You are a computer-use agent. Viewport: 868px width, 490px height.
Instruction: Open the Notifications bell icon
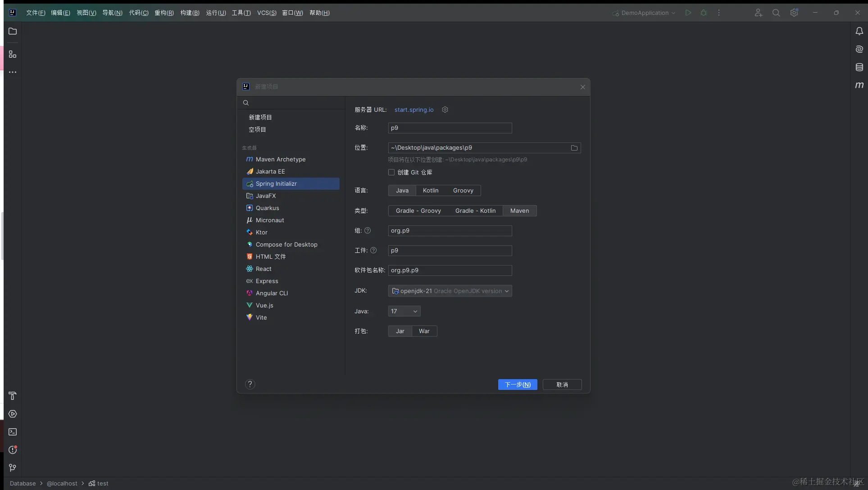859,31
